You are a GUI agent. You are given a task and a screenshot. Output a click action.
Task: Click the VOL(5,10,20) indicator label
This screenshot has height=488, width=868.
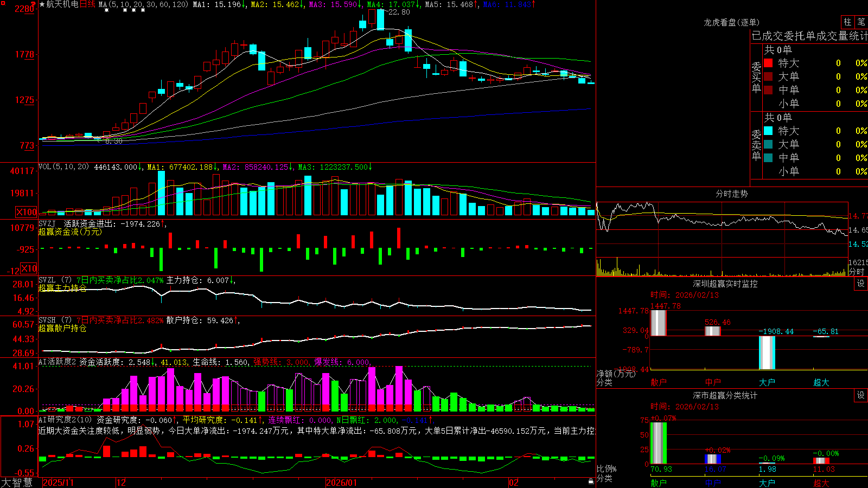(x=64, y=167)
